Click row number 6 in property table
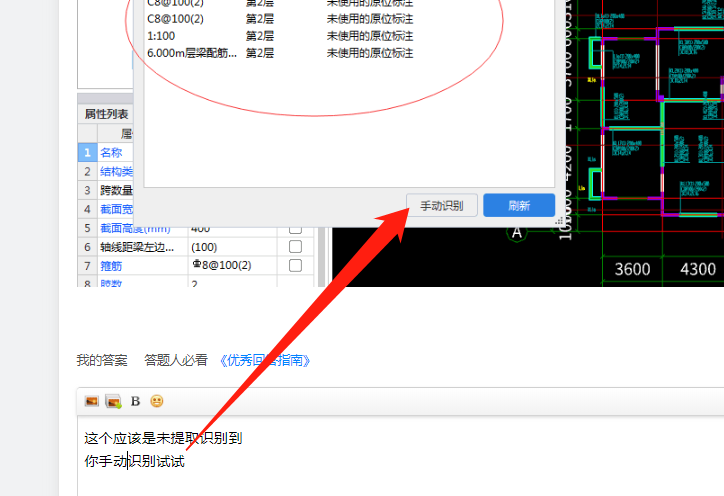Image resolution: width=724 pixels, height=496 pixels. click(x=87, y=247)
